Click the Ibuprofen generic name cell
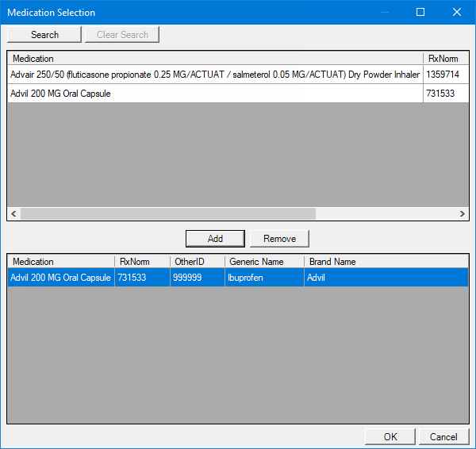Screen dimensions: 476x449 pos(264,278)
